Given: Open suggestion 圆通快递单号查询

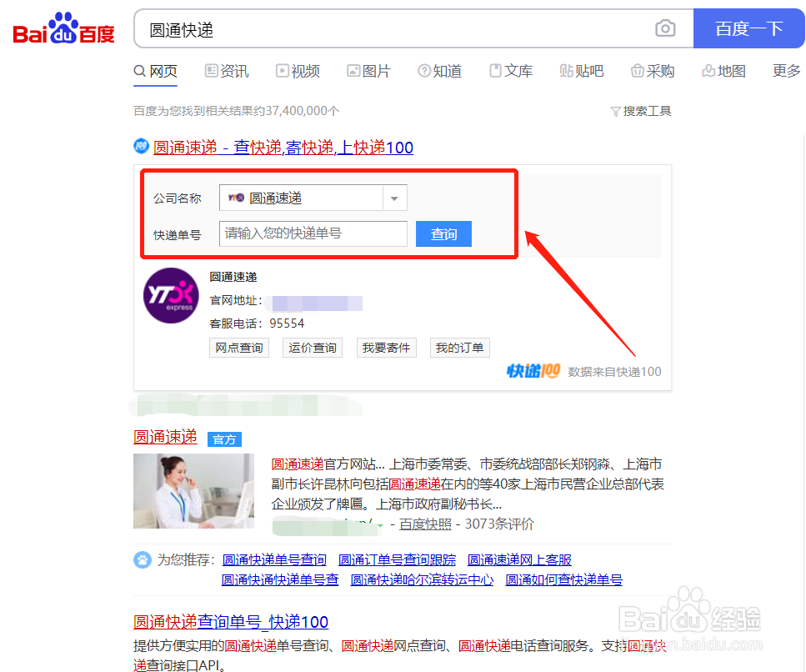Looking at the screenshot, I should (x=274, y=560).
